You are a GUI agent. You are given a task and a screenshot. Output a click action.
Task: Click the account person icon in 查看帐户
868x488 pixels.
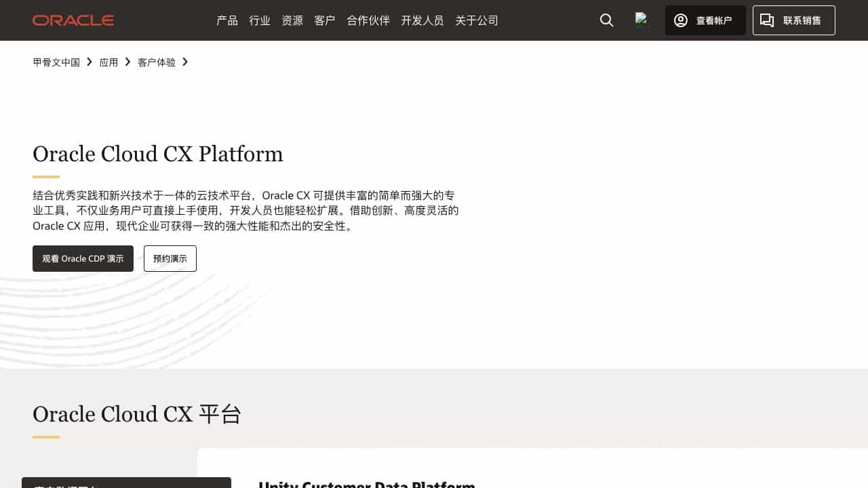pyautogui.click(x=680, y=20)
